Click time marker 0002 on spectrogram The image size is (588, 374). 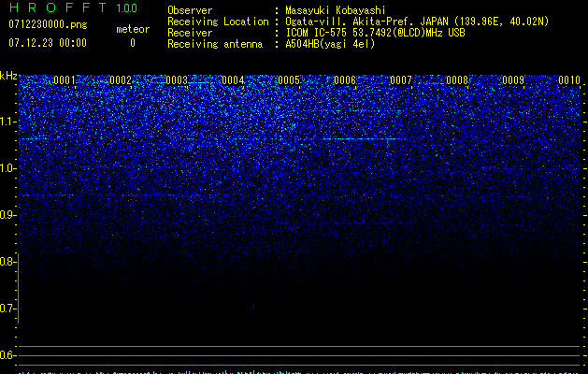point(121,80)
